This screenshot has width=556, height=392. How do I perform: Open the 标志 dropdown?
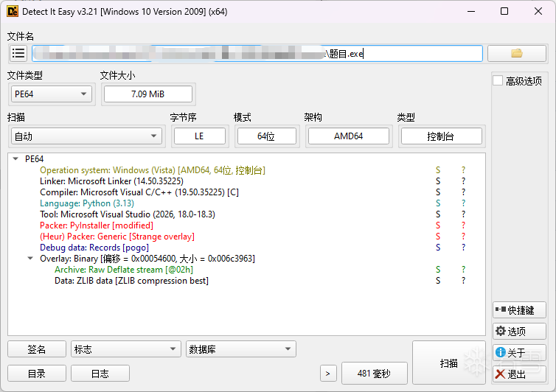(x=126, y=349)
